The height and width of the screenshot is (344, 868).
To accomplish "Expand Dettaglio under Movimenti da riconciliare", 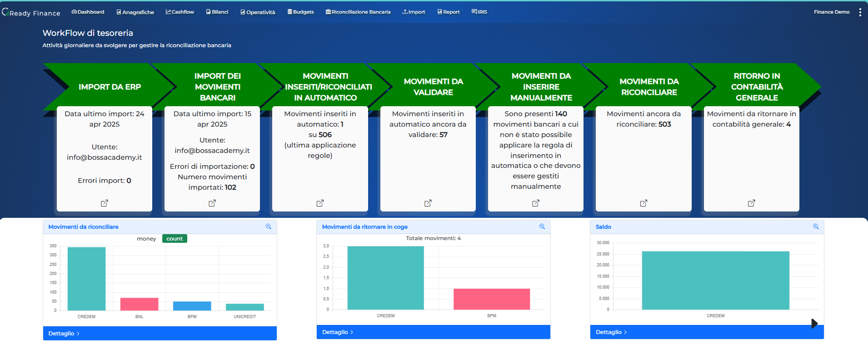I will (64, 334).
